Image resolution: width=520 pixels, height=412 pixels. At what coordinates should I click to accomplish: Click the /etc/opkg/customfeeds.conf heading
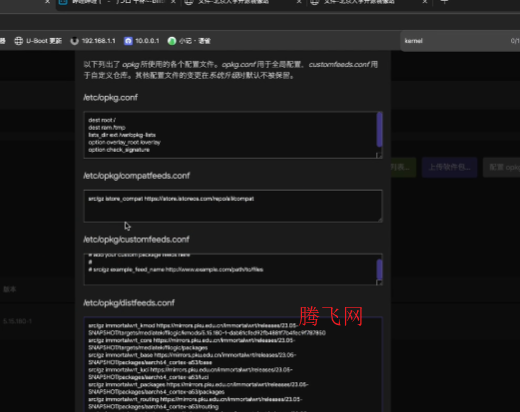click(x=136, y=239)
